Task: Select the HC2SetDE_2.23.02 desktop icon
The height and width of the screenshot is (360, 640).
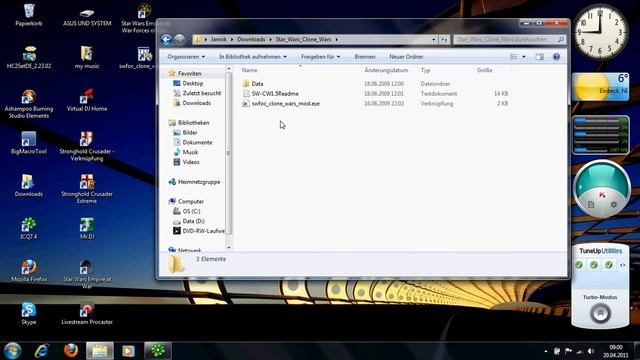Action: (x=29, y=57)
